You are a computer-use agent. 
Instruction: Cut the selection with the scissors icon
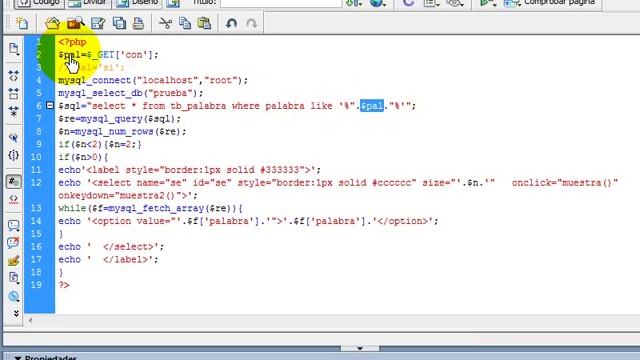click(165, 23)
